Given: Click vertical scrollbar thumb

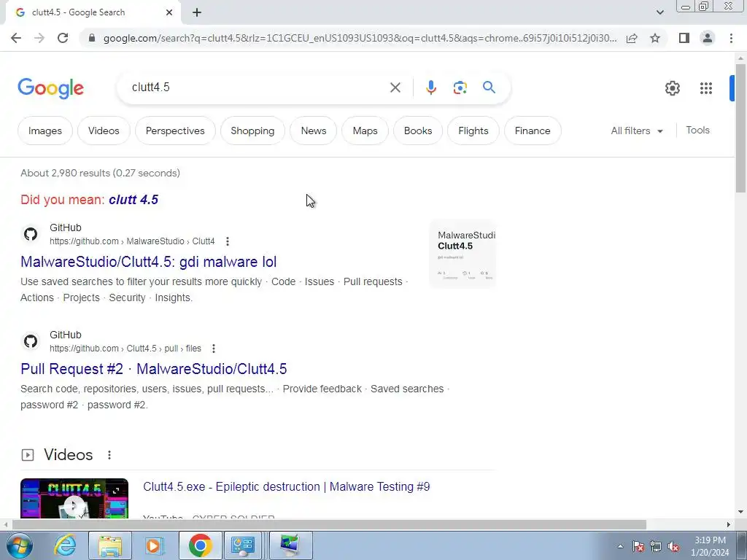Looking at the screenshot, I should tap(740, 128).
